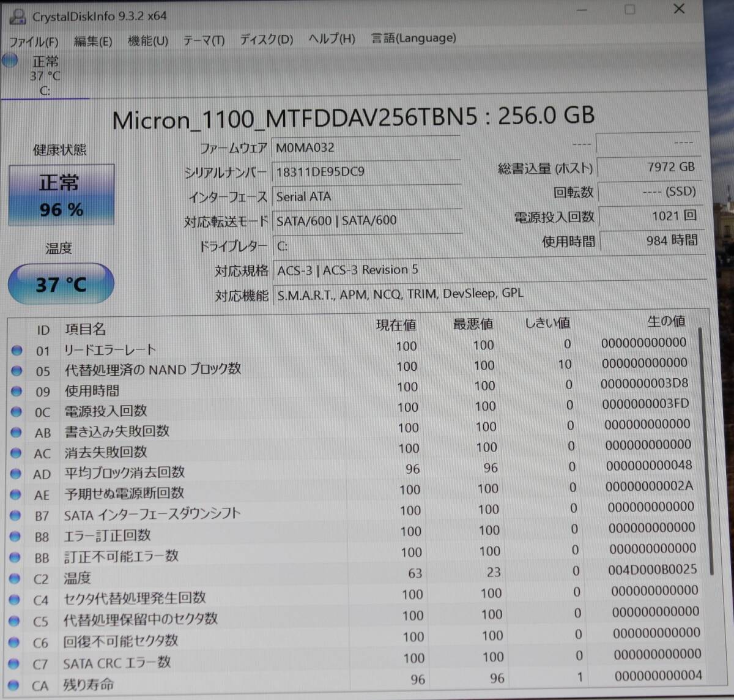This screenshot has height=700, width=734.
Task: Open the 言語(Language) menu
Action: [x=413, y=37]
